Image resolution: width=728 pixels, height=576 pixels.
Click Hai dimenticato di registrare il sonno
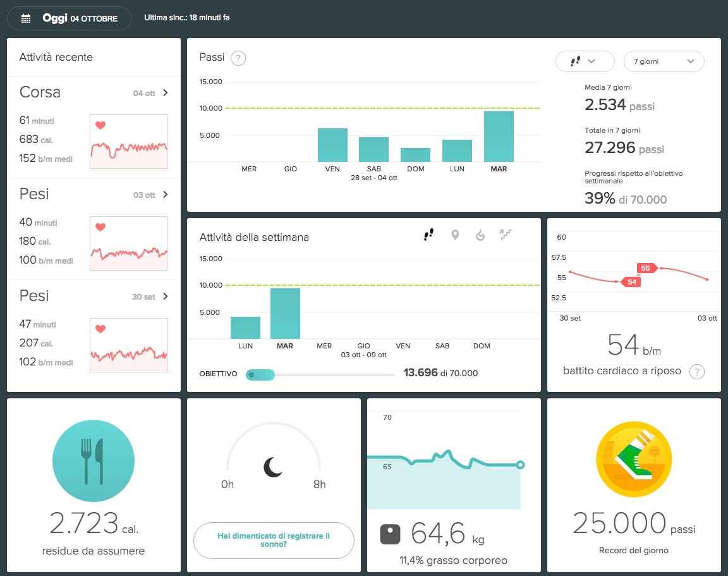point(274,540)
